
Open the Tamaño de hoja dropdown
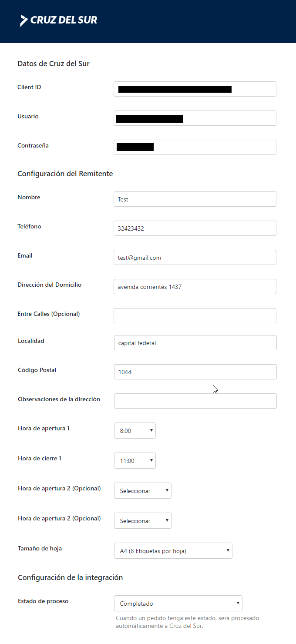tap(173, 550)
